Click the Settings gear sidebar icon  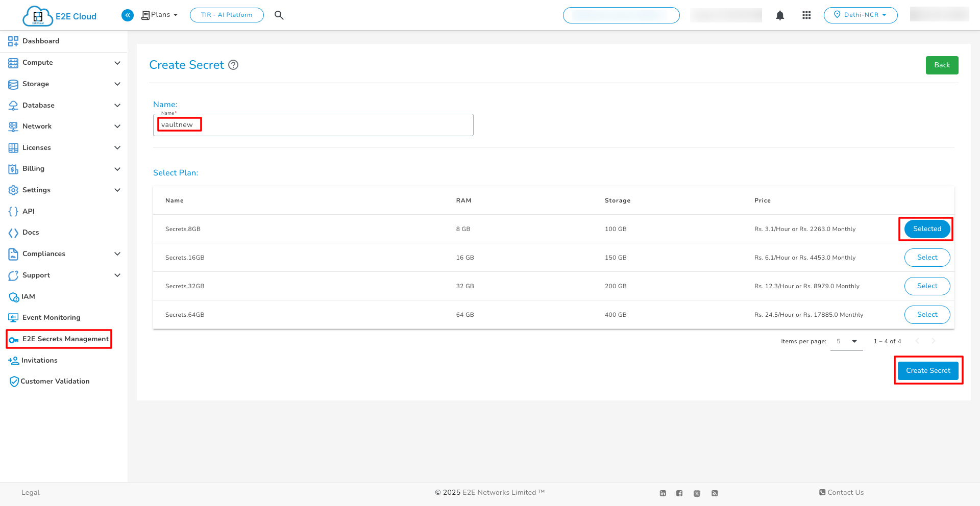(13, 190)
